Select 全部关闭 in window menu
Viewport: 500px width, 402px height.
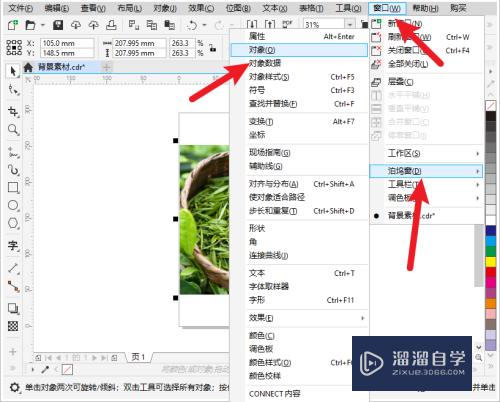tap(426, 64)
